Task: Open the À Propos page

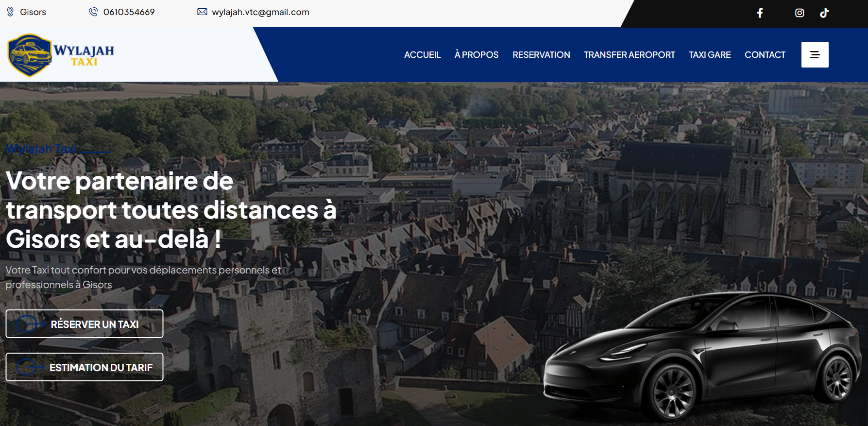Action: click(476, 55)
